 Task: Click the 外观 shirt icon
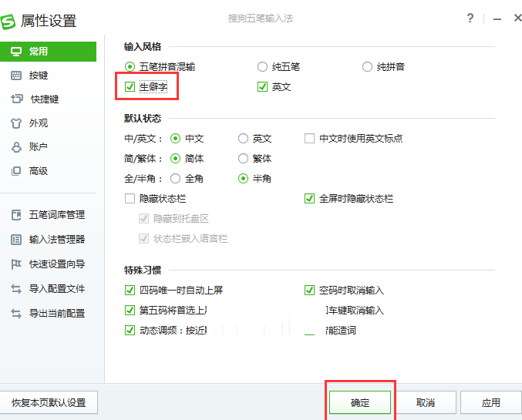point(16,123)
